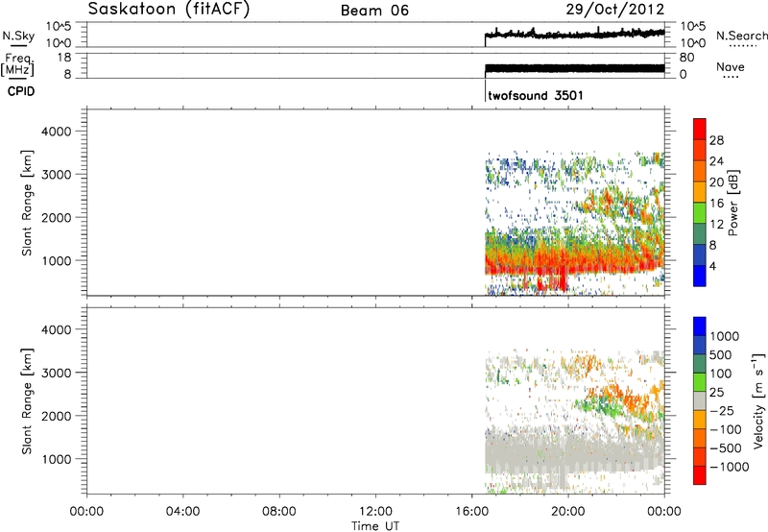Click the 'N.Search' legend label

[741, 36]
